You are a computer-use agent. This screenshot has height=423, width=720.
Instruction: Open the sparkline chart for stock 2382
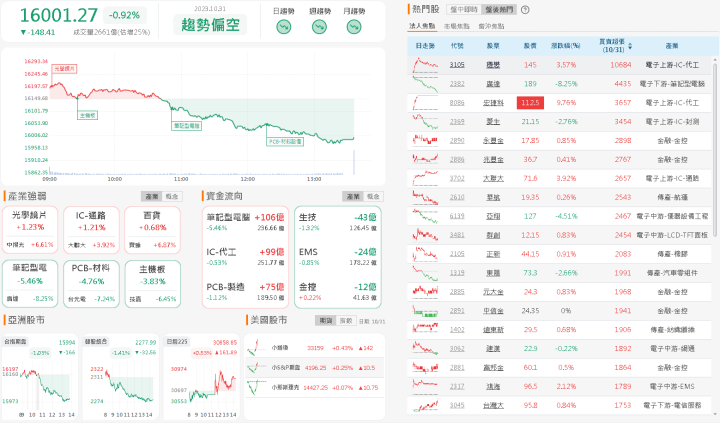click(425, 84)
